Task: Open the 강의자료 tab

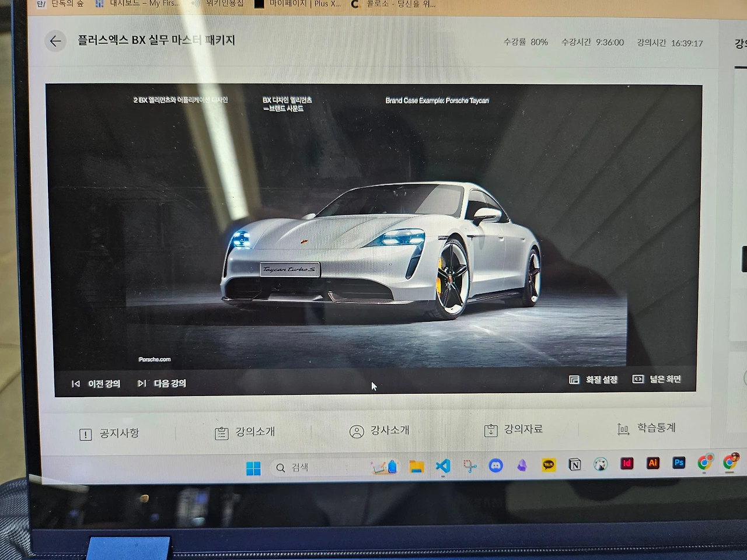Action: tap(514, 430)
